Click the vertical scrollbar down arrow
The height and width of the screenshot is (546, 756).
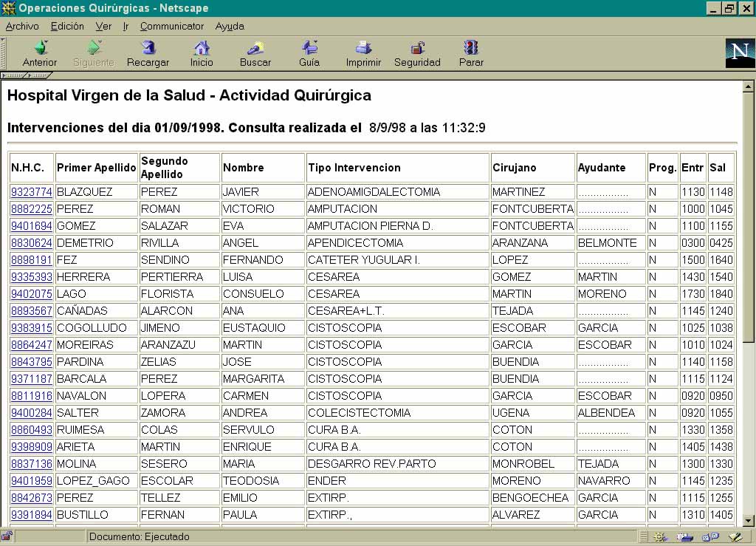click(x=749, y=519)
